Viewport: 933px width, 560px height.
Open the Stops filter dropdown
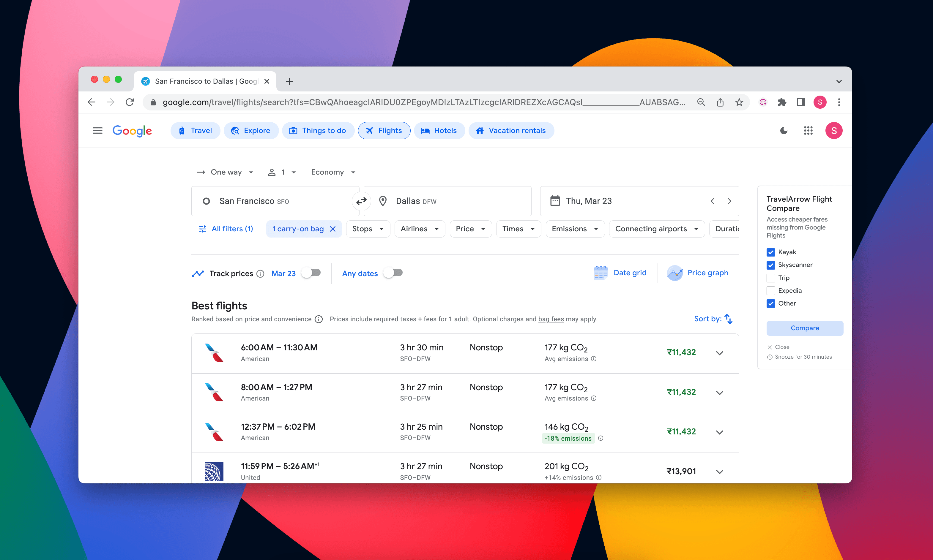tap(367, 229)
